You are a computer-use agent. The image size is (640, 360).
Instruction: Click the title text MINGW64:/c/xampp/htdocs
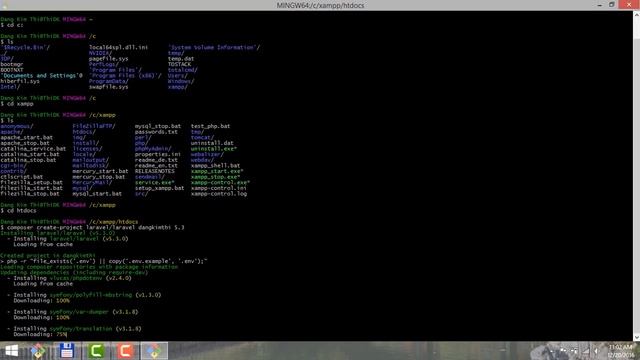pyautogui.click(x=320, y=5)
